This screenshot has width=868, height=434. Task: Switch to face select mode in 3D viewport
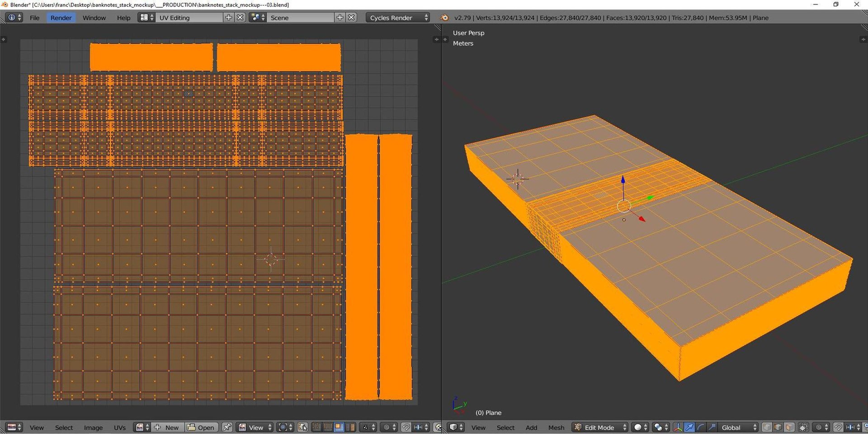point(789,427)
